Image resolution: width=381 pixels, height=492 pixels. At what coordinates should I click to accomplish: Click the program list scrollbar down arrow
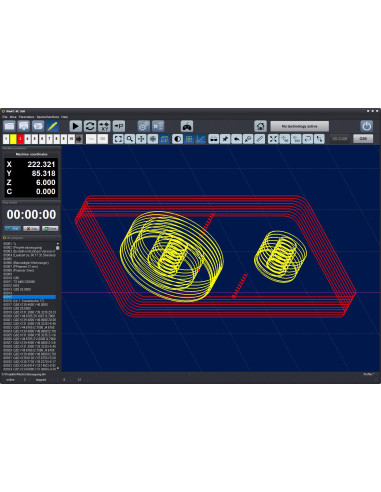coord(58,368)
